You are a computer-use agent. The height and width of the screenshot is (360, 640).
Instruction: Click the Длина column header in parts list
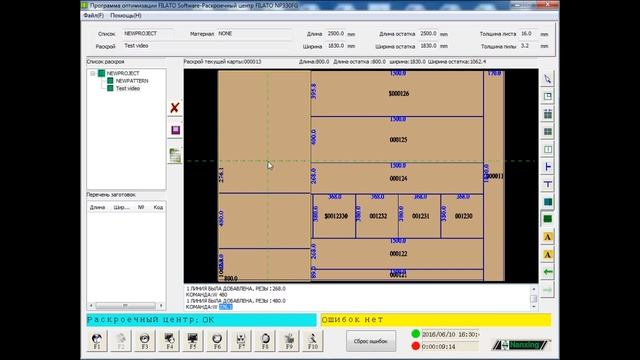pos(98,207)
